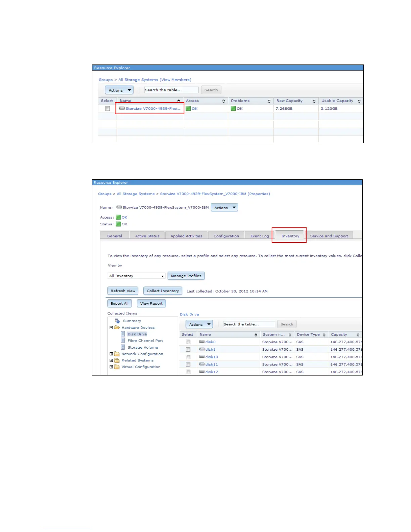Sort by the System n... column arrows
Image resolution: width=411 pixels, height=532 pixels.
[x=290, y=335]
